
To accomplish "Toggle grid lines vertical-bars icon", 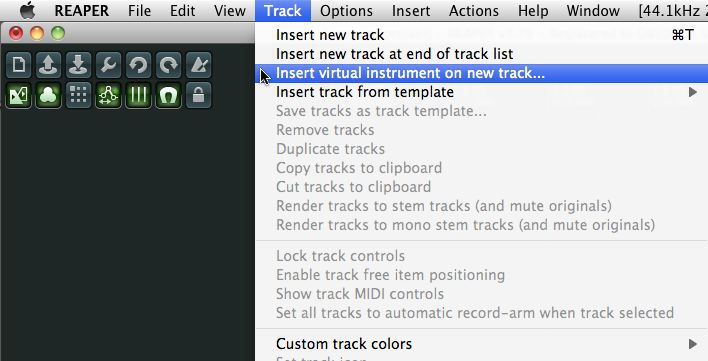I will (x=138, y=95).
